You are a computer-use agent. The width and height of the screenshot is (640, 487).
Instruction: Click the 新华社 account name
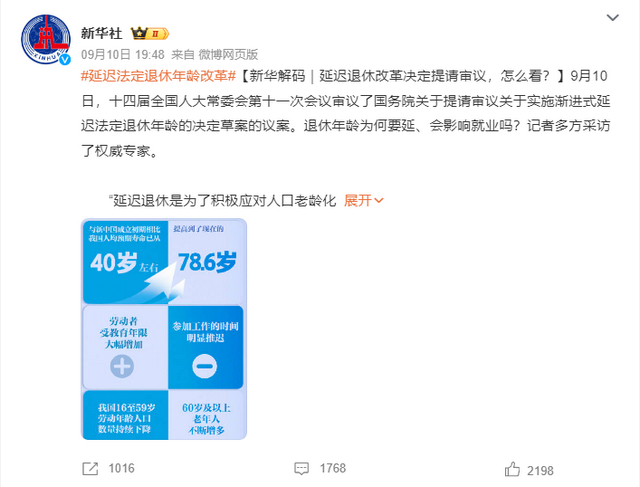click(x=102, y=33)
